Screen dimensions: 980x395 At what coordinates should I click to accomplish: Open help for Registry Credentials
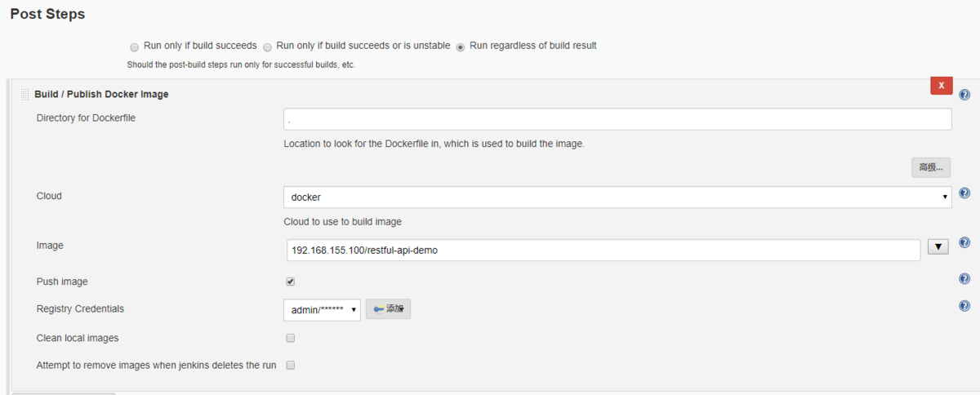pyautogui.click(x=964, y=306)
